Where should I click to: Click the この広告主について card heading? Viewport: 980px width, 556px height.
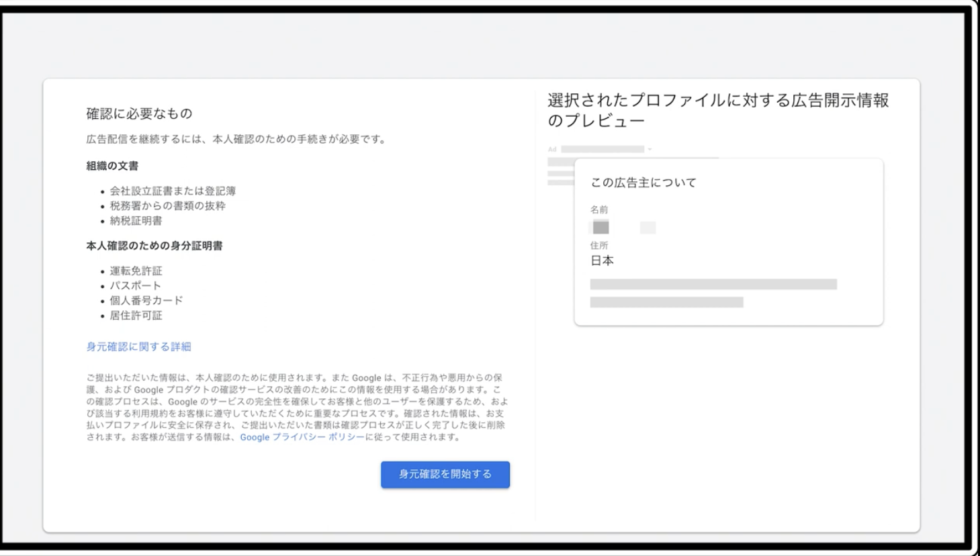[x=643, y=183]
